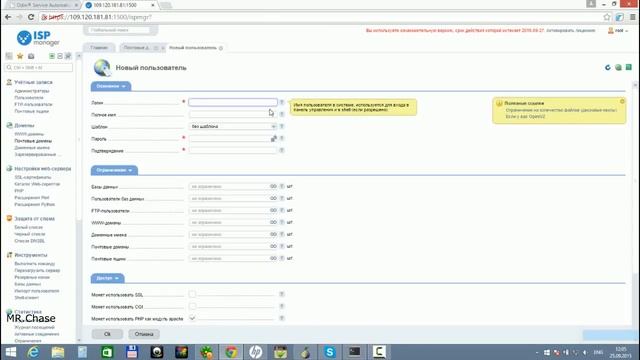Click infinity icon in FTP-пользователи limit field
640x360 pixels.
click(273, 211)
